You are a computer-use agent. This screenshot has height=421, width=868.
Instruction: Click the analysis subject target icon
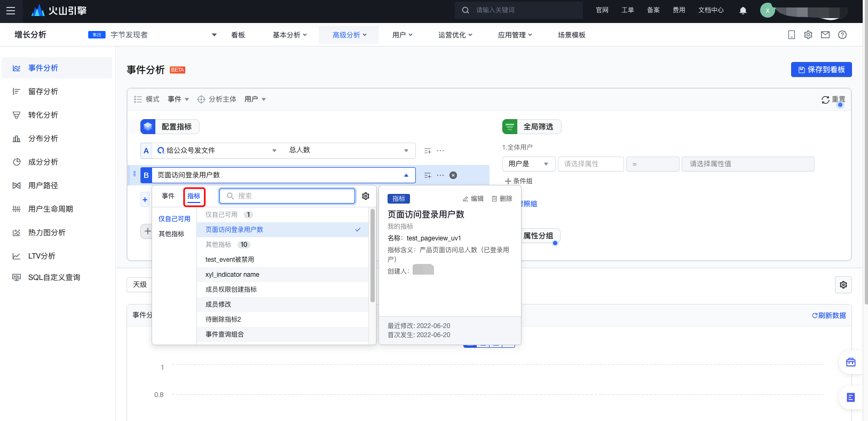(x=201, y=99)
